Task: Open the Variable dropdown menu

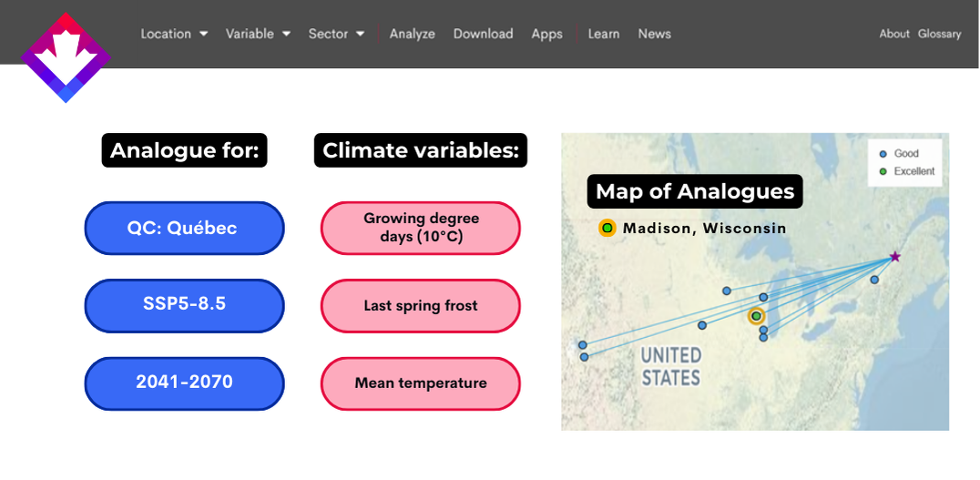Action: click(258, 34)
